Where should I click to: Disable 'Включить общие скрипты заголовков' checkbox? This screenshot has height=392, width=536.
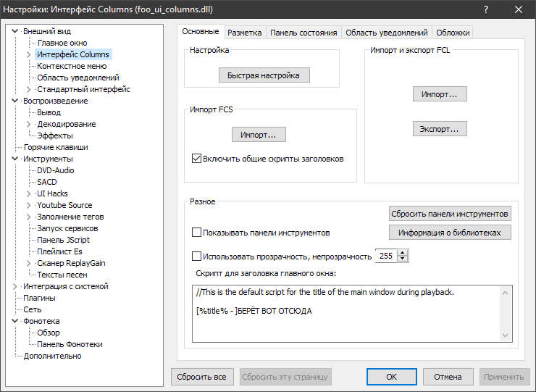point(196,159)
